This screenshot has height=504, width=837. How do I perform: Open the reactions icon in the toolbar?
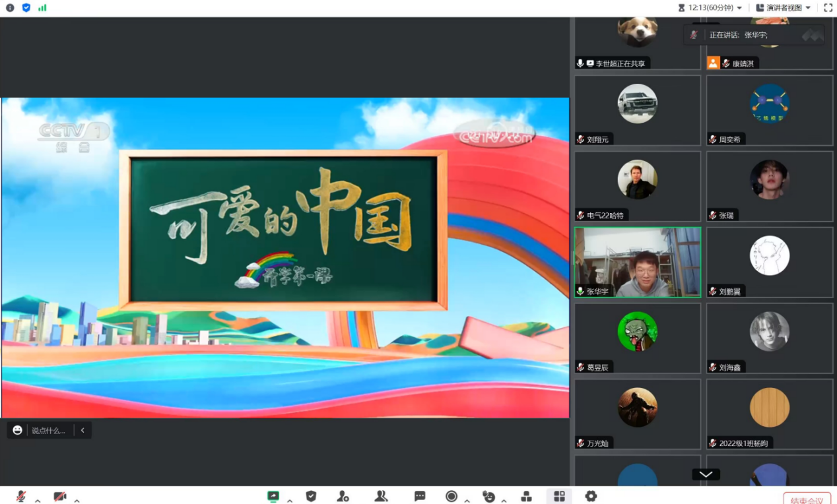[x=488, y=496]
